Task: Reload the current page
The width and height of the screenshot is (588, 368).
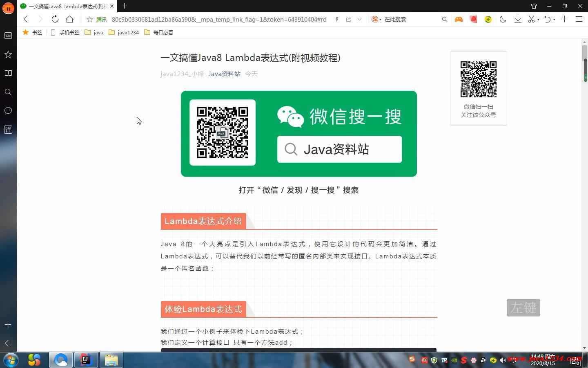Action: click(55, 19)
